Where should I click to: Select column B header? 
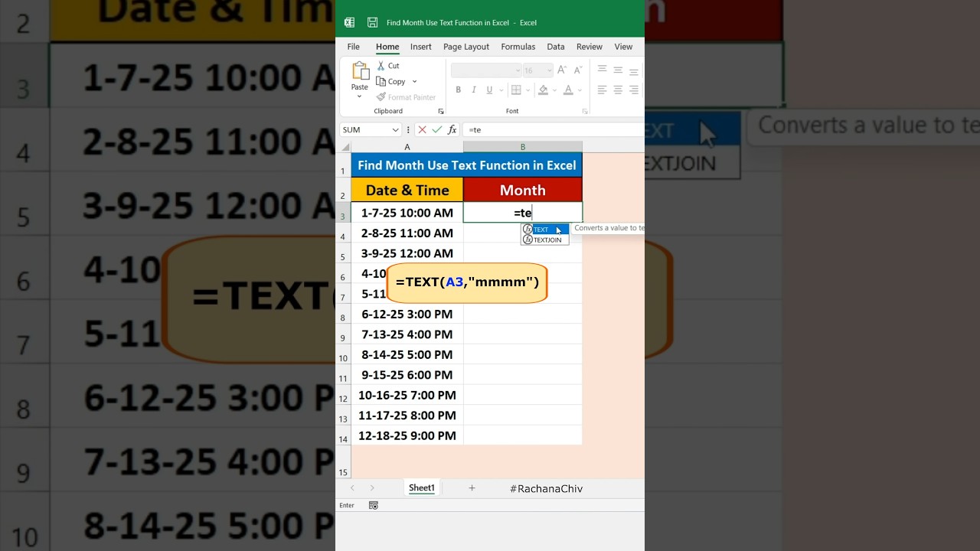coord(523,147)
